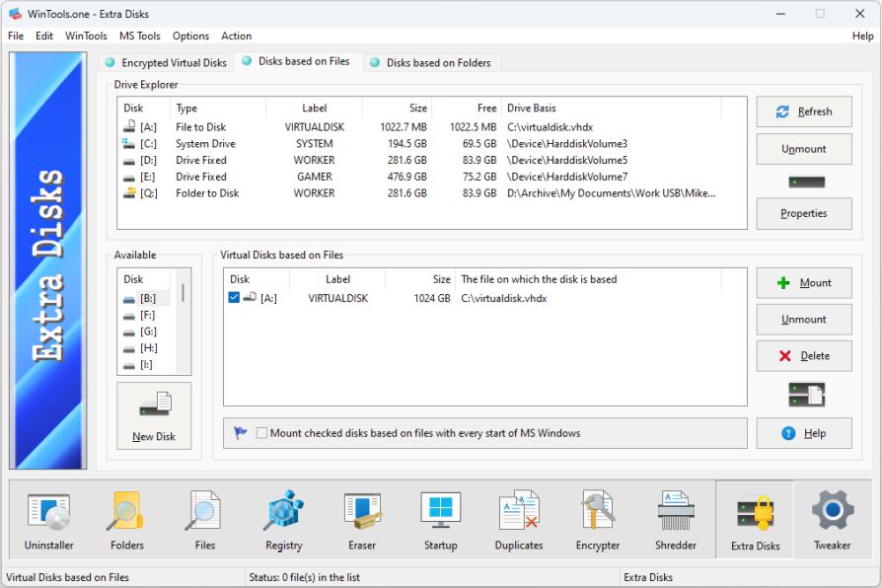Viewport: 882px width, 588px height.
Task: Sort Drive Explorer by Size column header
Action: click(397, 109)
